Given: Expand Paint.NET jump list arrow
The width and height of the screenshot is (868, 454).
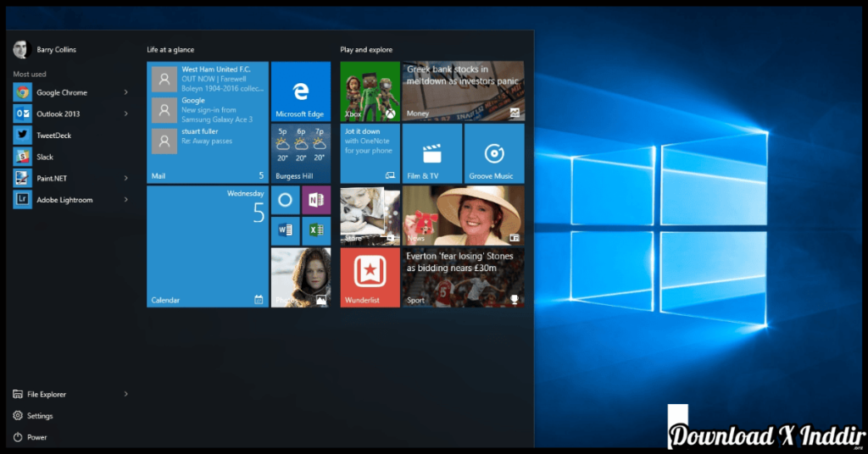Looking at the screenshot, I should click(x=125, y=178).
